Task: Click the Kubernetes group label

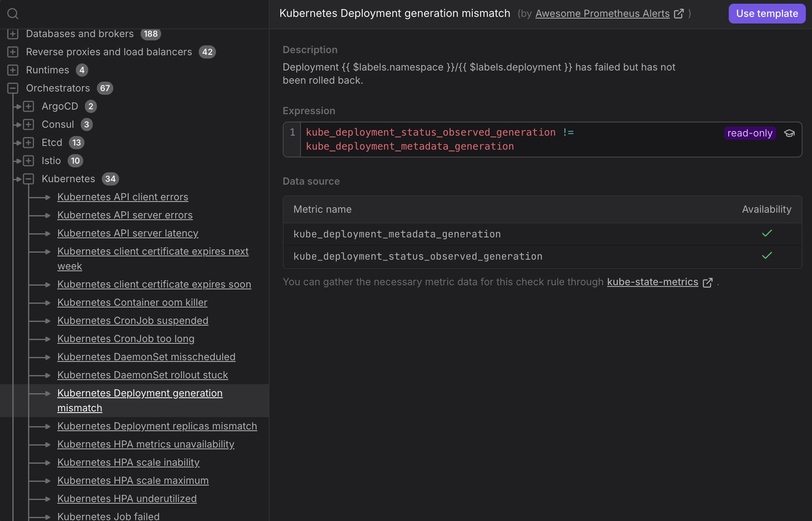Action: pyautogui.click(x=68, y=179)
